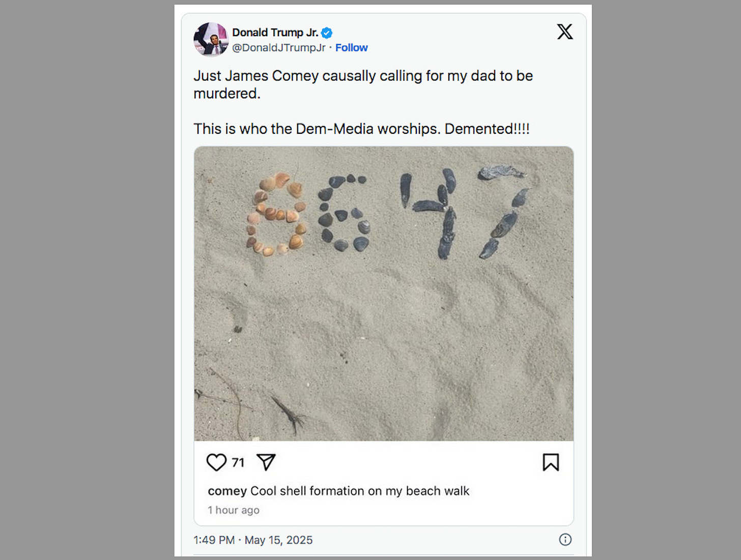Click the tweet text about James Comey

coord(363,84)
